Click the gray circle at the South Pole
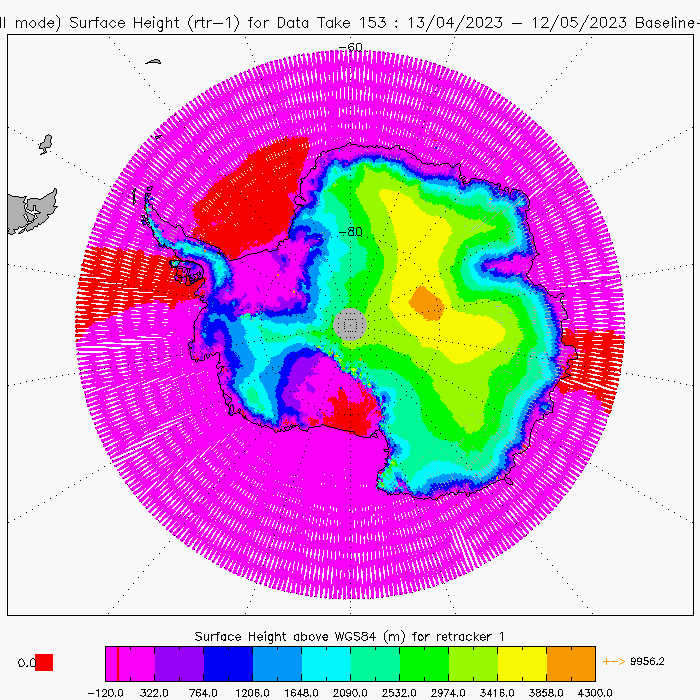Viewport: 700px width, 700px height. (350, 323)
